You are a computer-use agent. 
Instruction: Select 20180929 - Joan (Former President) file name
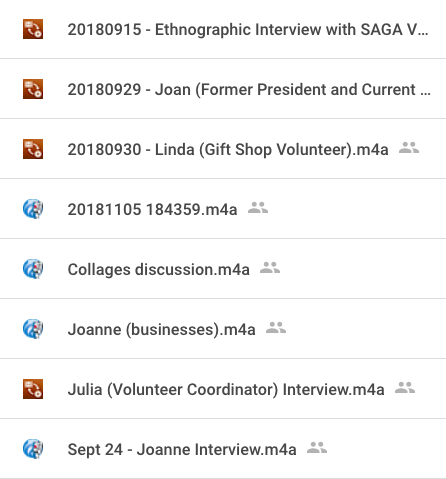[249, 90]
